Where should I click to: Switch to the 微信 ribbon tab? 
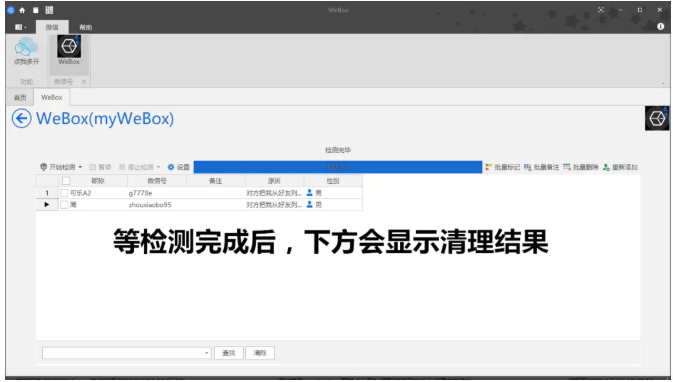pyautogui.click(x=52, y=27)
